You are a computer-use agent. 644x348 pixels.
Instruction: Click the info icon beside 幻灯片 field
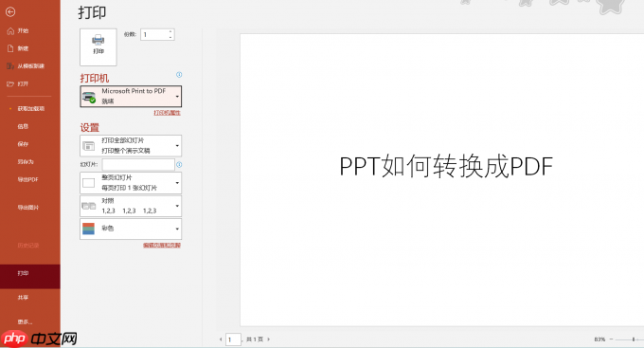tap(179, 165)
